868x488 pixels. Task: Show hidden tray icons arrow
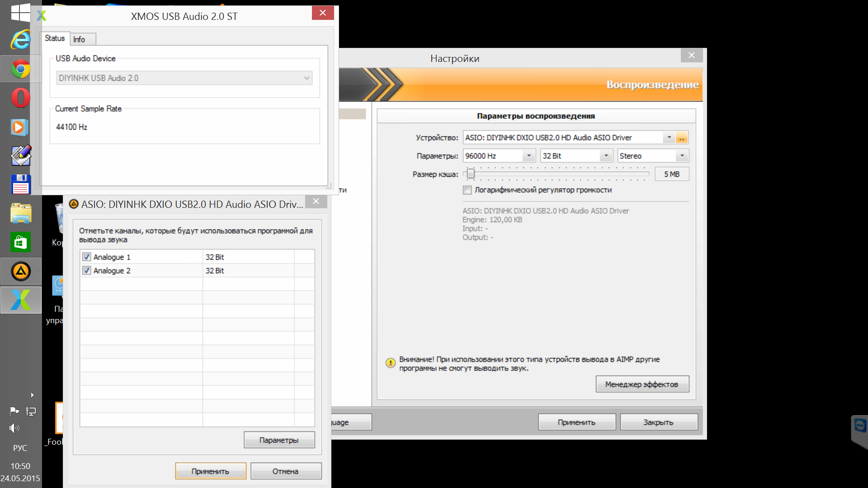pyautogui.click(x=32, y=395)
